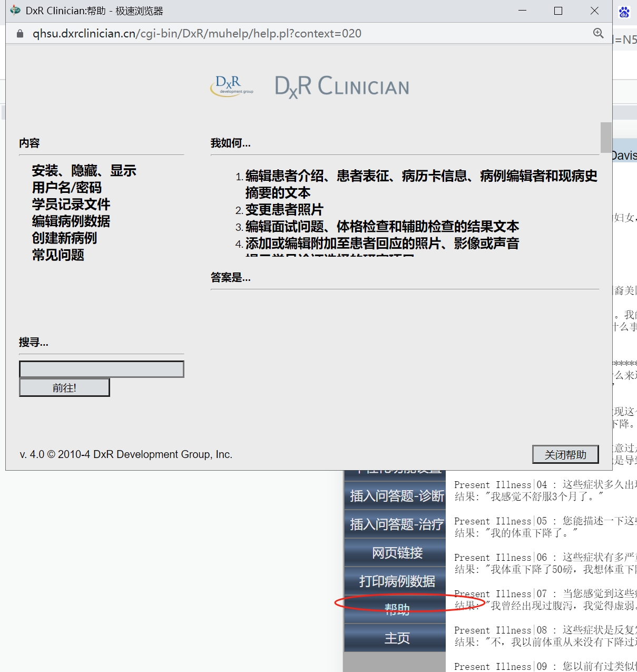The image size is (637, 672).
Task: Open 安装、隐藏、显示 help topic
Action: point(84,171)
